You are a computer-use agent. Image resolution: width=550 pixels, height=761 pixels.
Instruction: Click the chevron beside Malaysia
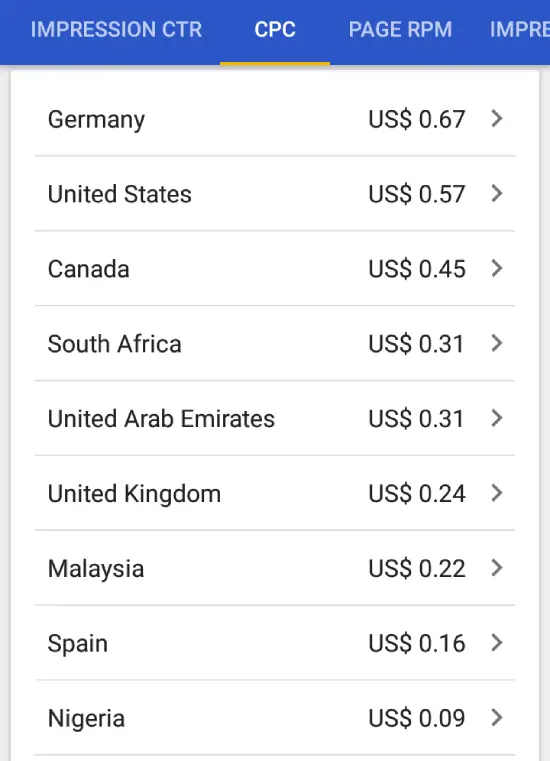click(497, 567)
